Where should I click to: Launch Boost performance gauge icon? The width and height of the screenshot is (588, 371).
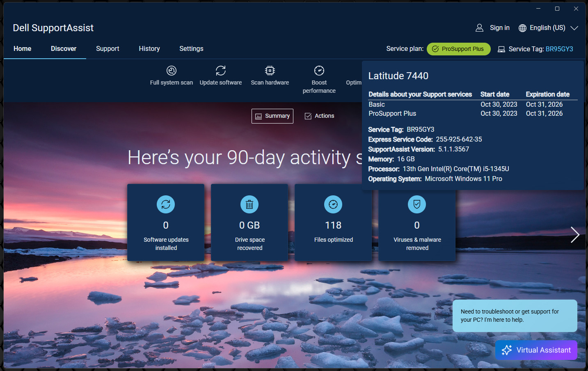pos(319,71)
